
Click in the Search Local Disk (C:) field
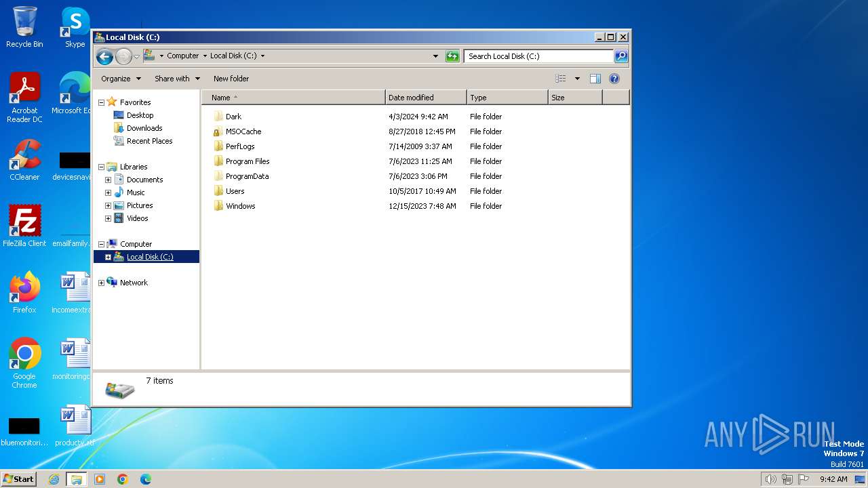(539, 56)
